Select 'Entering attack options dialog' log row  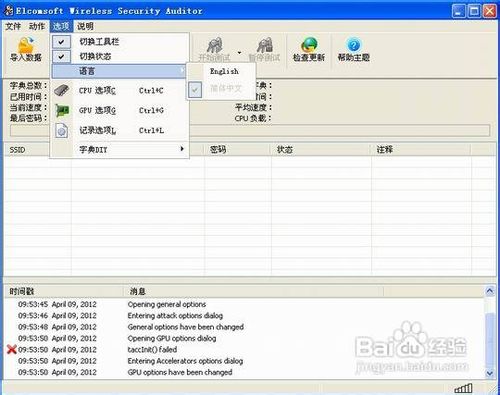tap(175, 315)
